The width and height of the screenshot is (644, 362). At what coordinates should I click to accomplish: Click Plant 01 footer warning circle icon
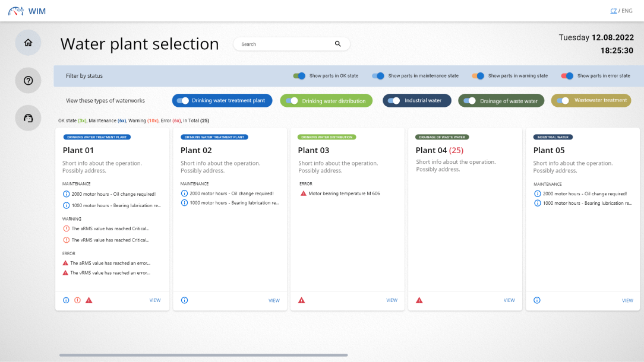click(x=77, y=300)
